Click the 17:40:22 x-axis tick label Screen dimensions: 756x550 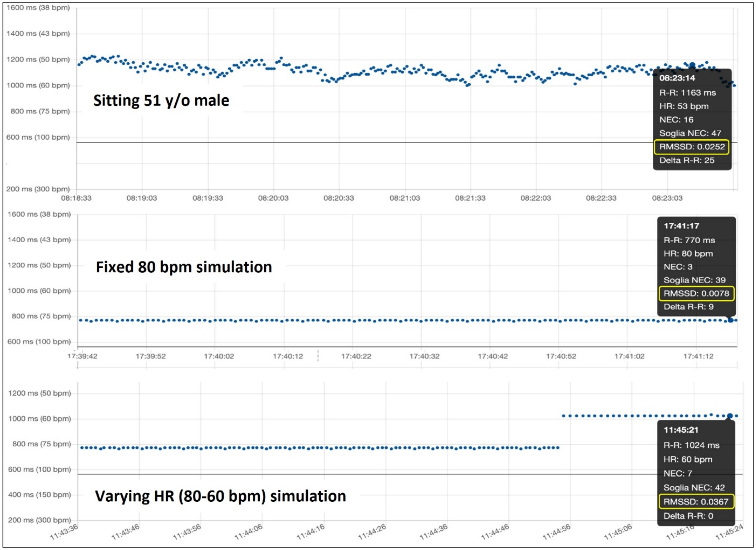point(356,356)
